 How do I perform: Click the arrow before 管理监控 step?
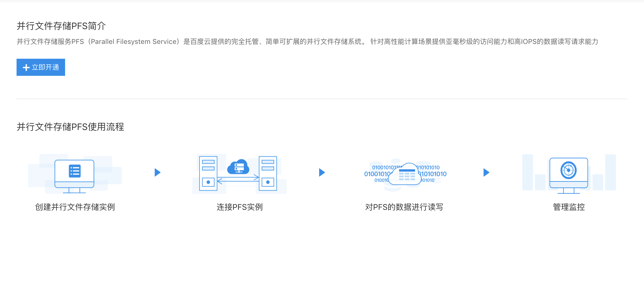tap(486, 172)
